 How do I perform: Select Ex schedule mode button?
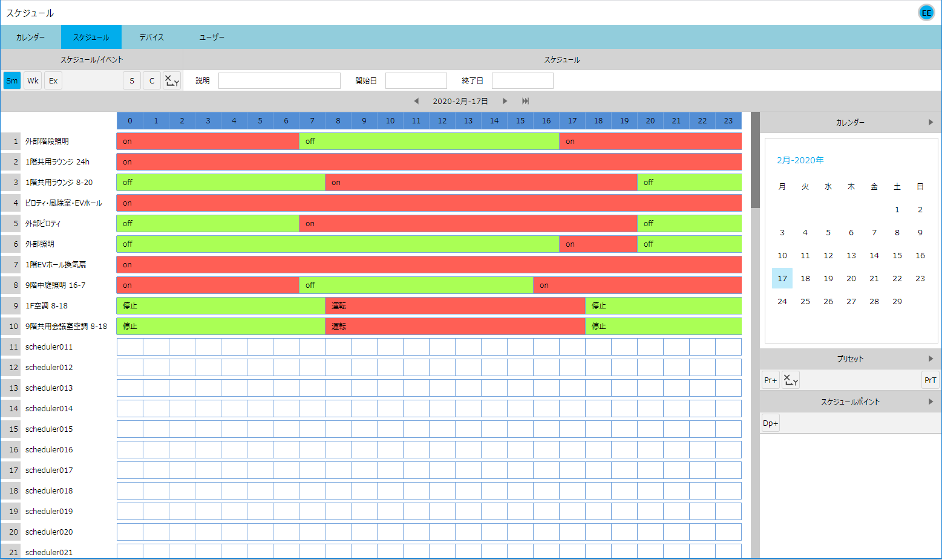tap(53, 80)
